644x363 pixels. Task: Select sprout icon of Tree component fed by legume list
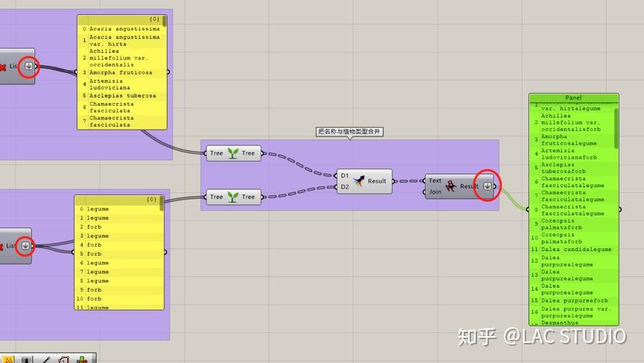coord(233,197)
